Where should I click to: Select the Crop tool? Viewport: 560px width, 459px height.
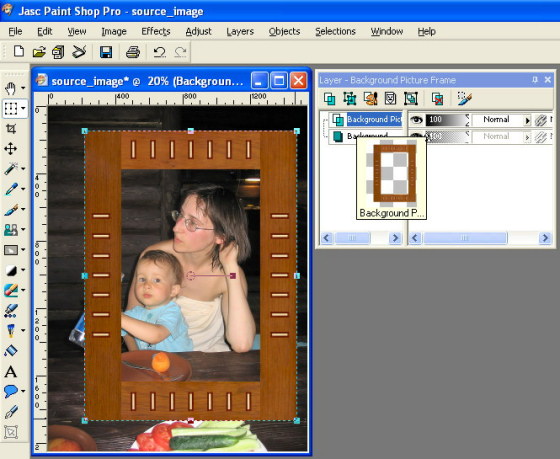pyautogui.click(x=11, y=129)
